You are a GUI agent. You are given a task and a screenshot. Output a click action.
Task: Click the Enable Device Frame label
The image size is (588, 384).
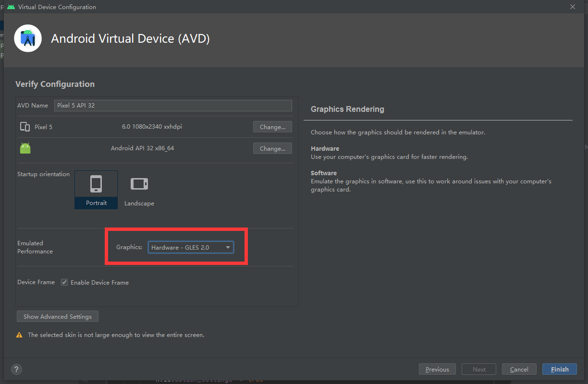99,283
